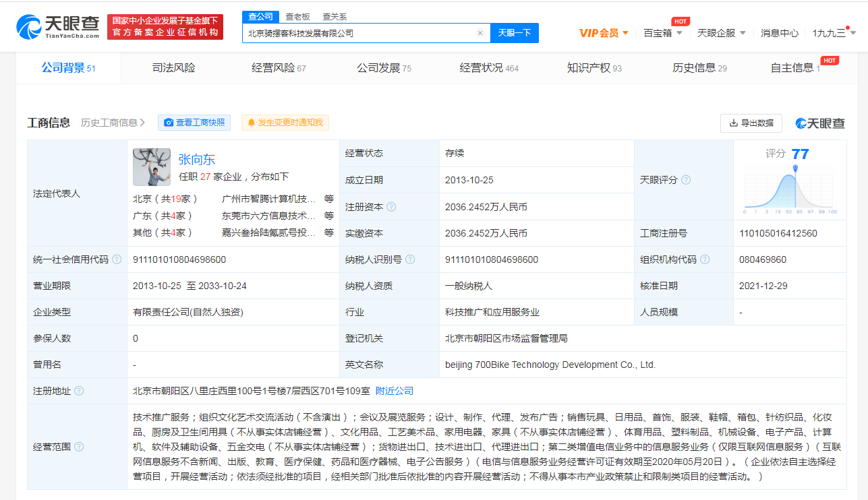868x500 pixels.
Task: Open help icon beside 天眼评分
Action: coord(686,180)
